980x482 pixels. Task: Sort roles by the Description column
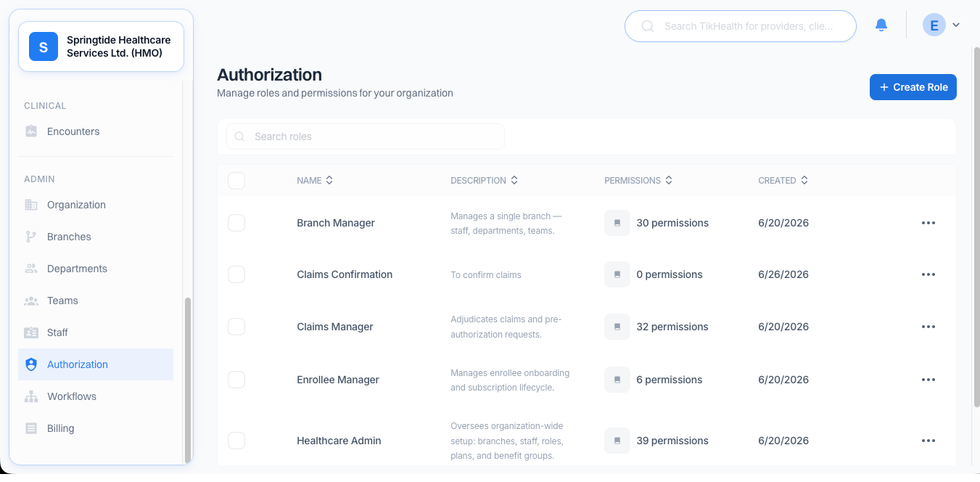pyautogui.click(x=485, y=181)
